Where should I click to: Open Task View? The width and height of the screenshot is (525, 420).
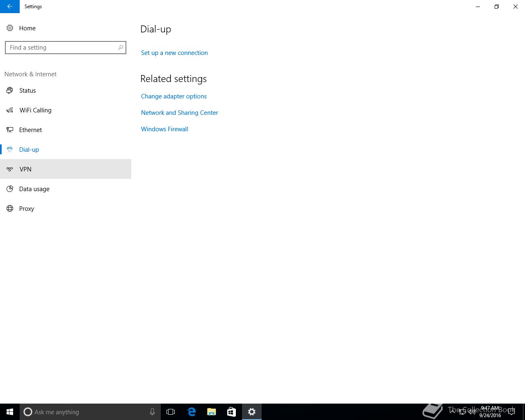tap(171, 412)
